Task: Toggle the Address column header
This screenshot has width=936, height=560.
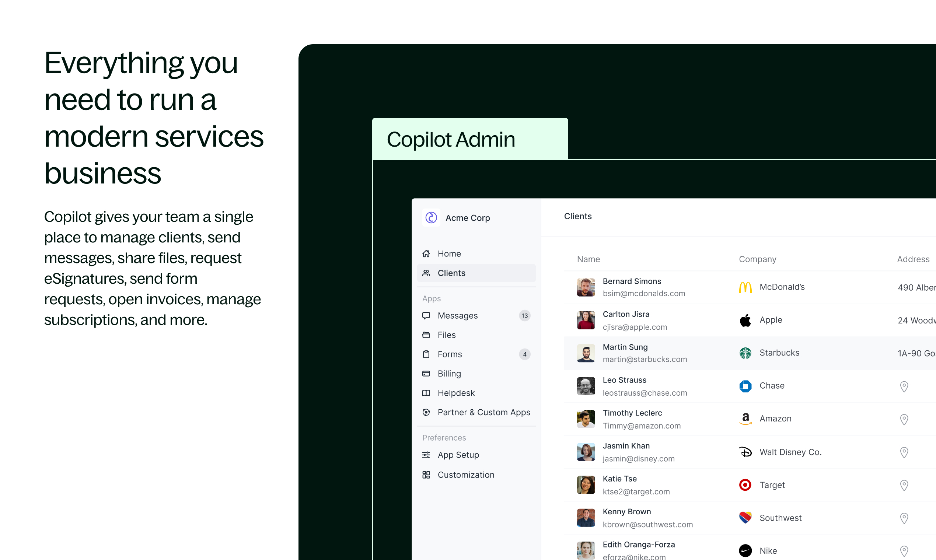Action: point(913,259)
